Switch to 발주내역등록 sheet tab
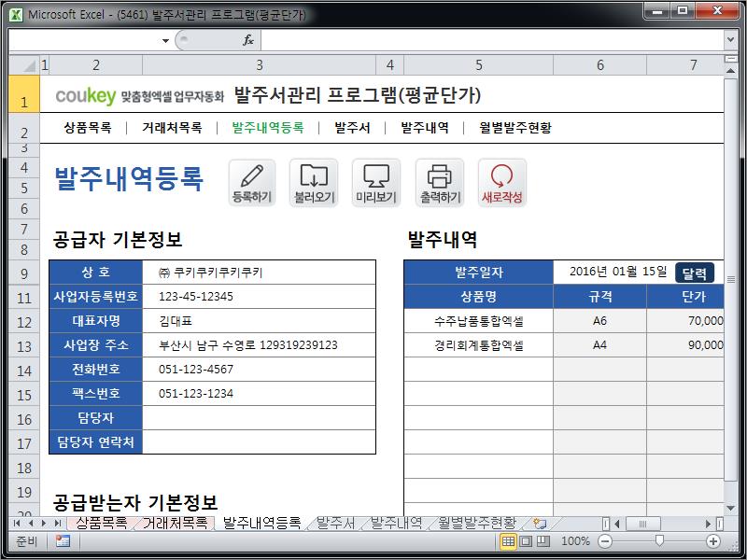Image resolution: width=747 pixels, height=560 pixels. (262, 523)
